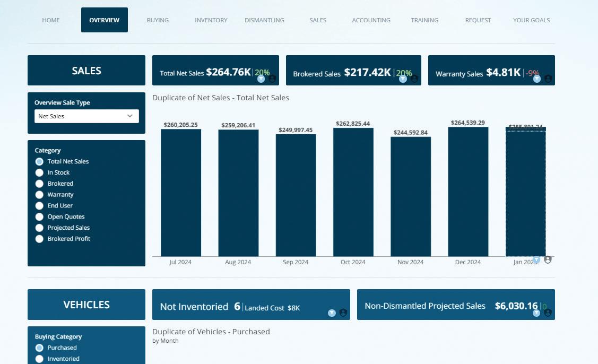Click filter icon on Warranty Sales card
Image resolution: width=598 pixels, height=364 pixels.
coord(536,79)
